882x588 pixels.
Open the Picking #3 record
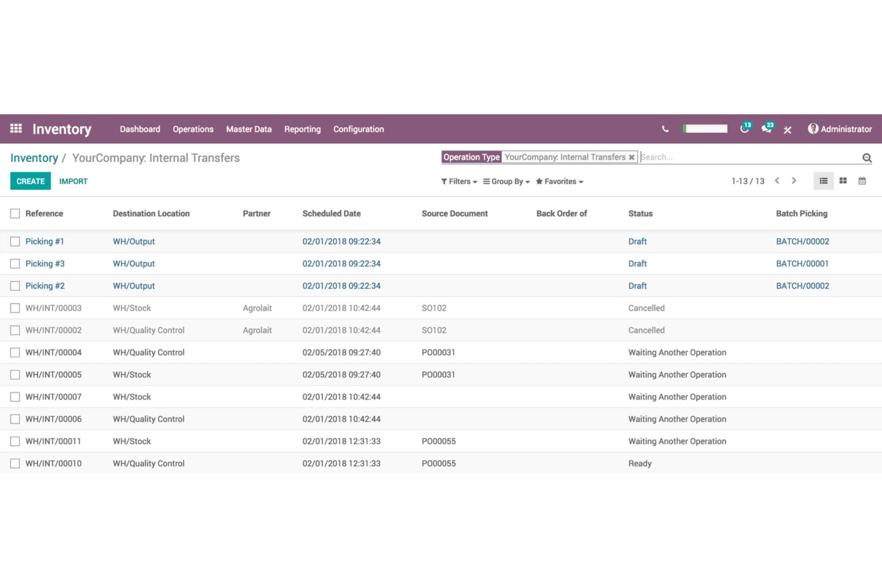[45, 264]
